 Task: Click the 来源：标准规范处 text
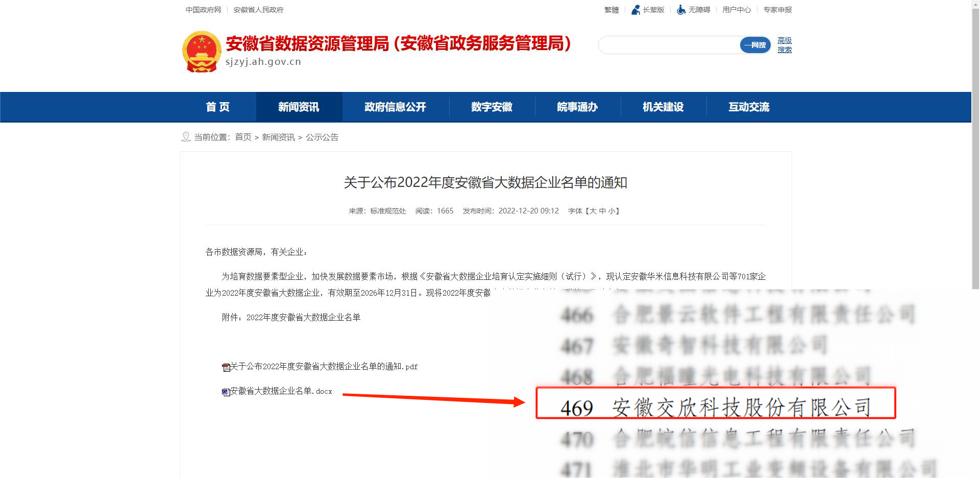tap(377, 211)
